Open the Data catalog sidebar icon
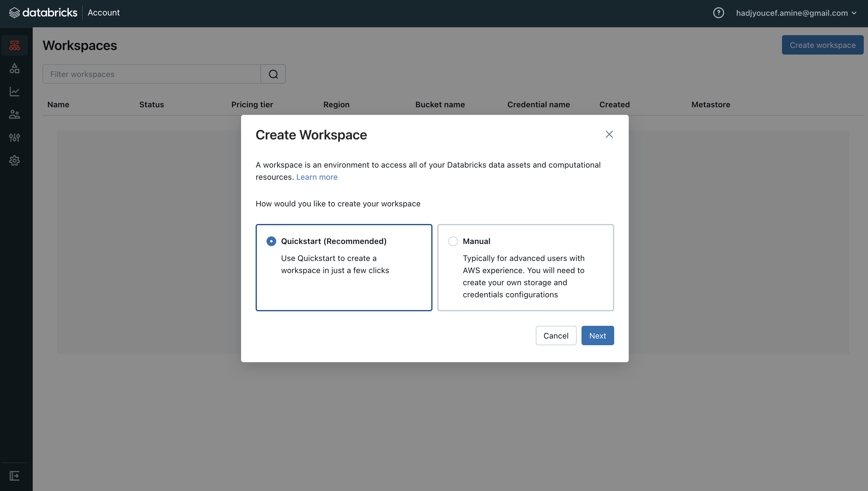 tap(15, 68)
